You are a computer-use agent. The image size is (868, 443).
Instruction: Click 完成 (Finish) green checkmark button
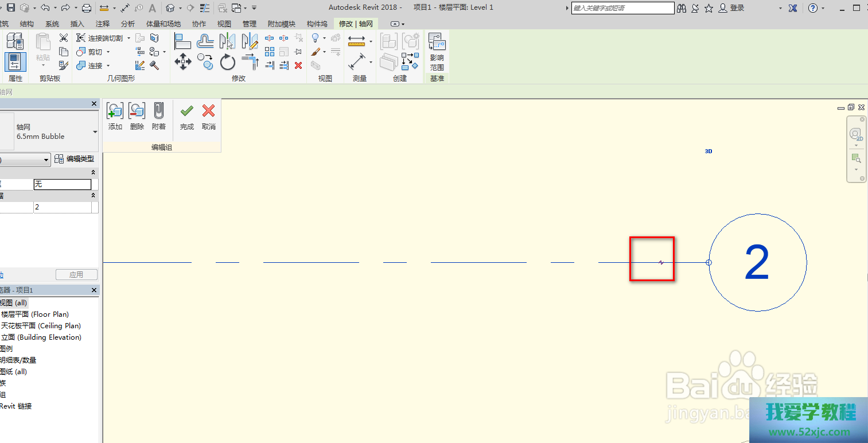[x=187, y=111]
